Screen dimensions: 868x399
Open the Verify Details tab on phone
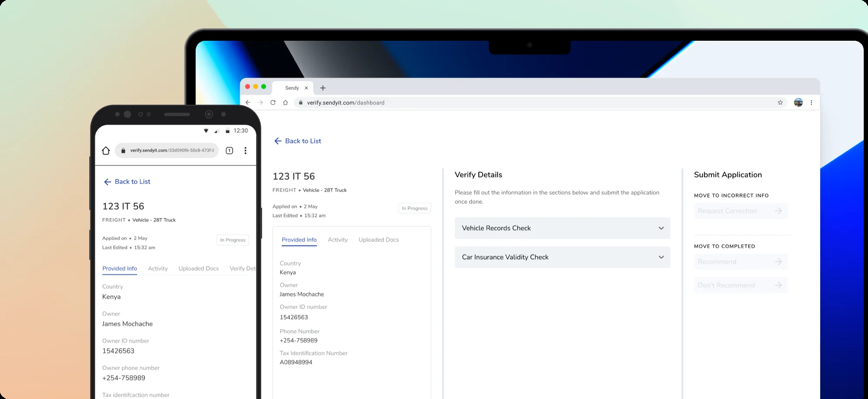pos(243,268)
